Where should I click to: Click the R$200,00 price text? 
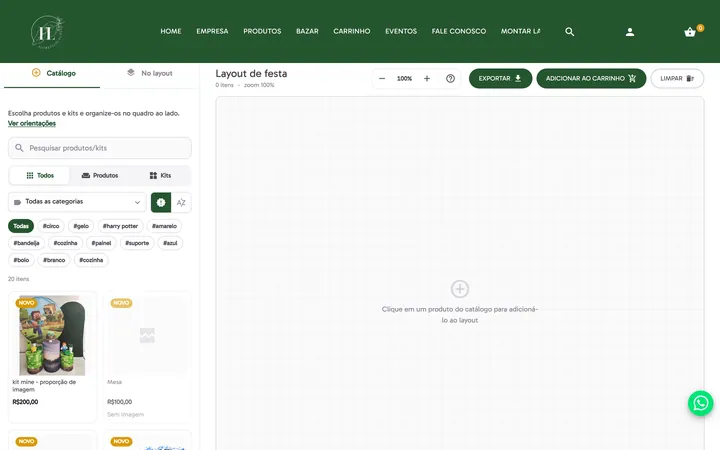click(25, 402)
